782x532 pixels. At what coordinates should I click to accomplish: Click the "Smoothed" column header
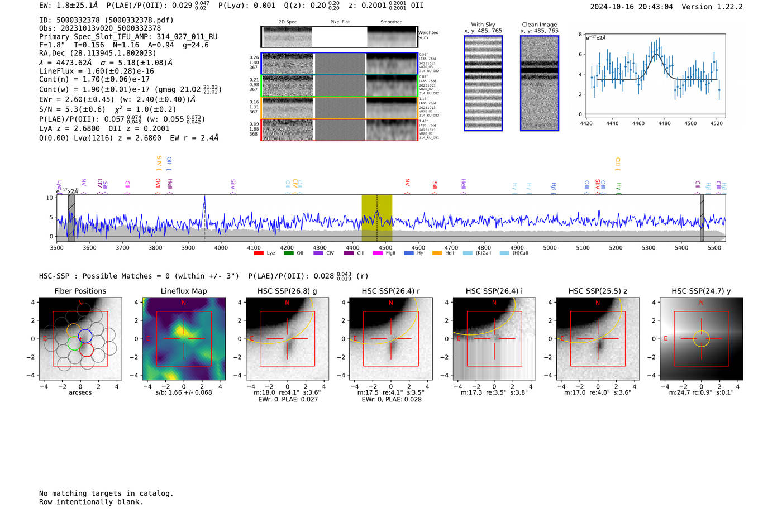coord(391,22)
